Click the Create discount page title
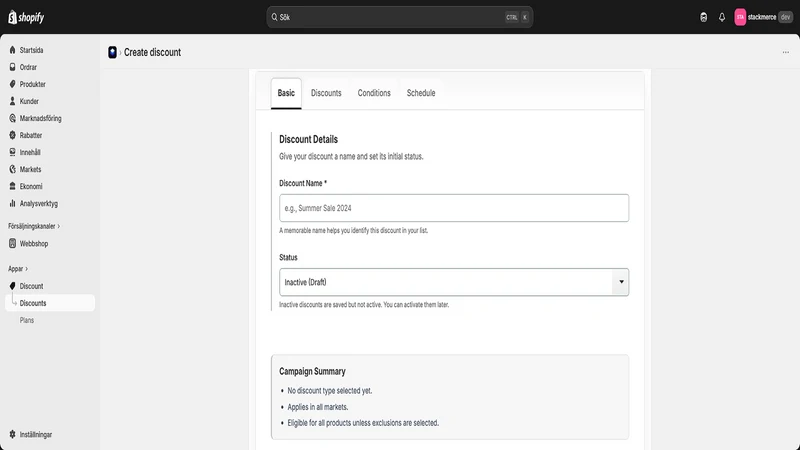The image size is (800, 450). (x=152, y=52)
